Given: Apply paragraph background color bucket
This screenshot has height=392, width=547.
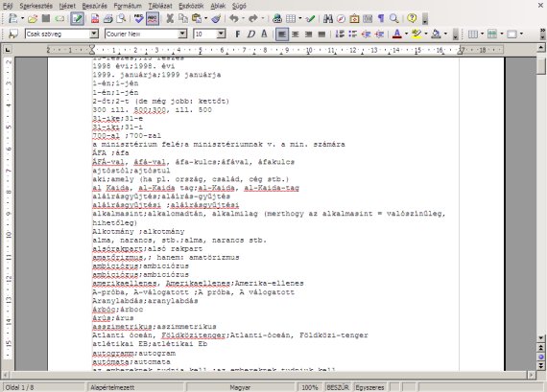Looking at the screenshot, I should [x=436, y=34].
